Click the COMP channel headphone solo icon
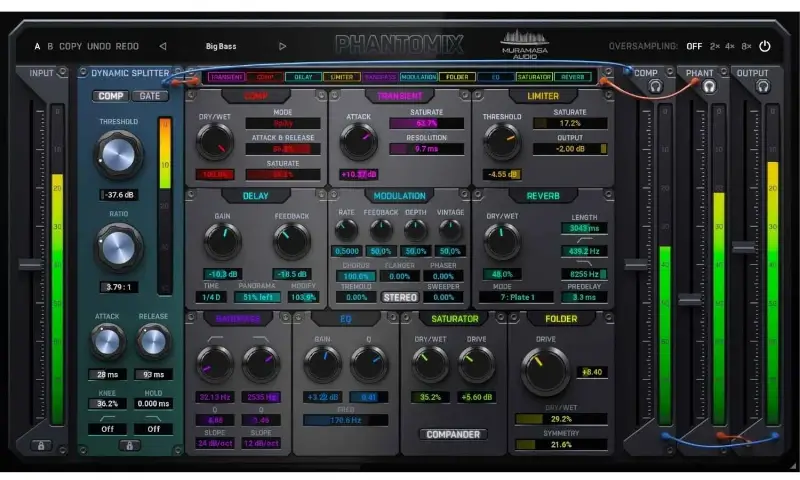The image size is (800, 480). click(x=656, y=87)
